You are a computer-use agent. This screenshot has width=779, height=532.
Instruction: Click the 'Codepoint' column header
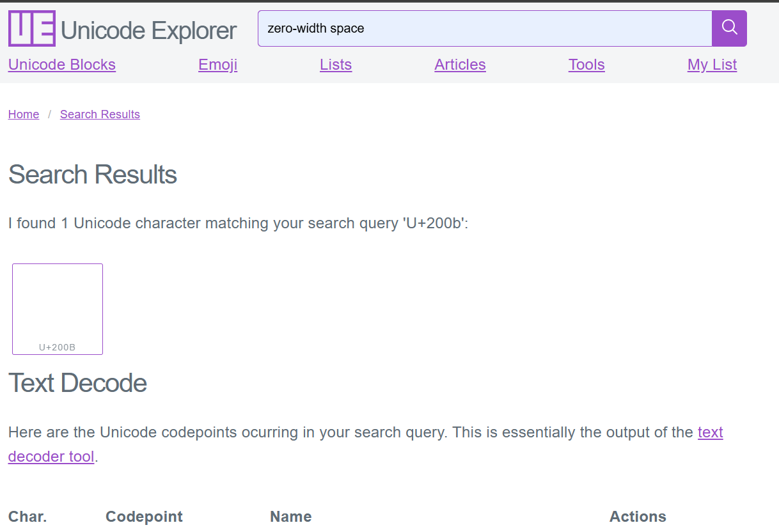click(x=144, y=517)
